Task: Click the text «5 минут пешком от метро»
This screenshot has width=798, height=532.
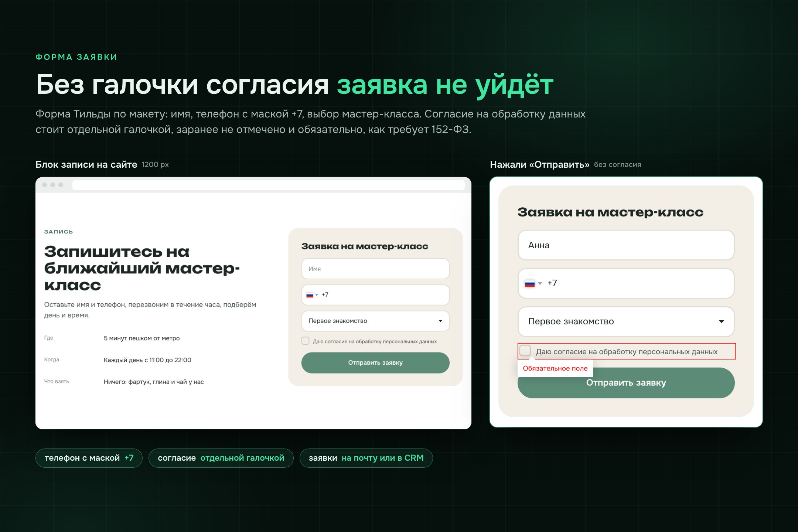Action: pyautogui.click(x=142, y=338)
